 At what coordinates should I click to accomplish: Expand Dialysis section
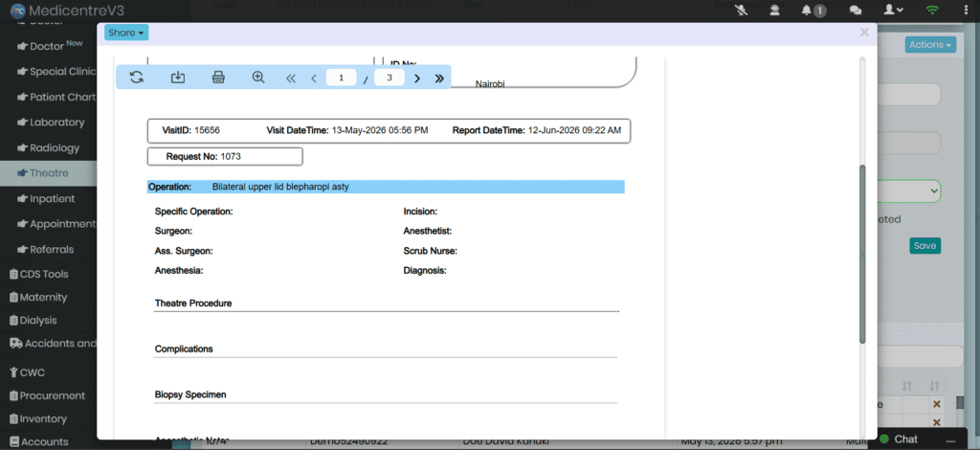click(33, 320)
